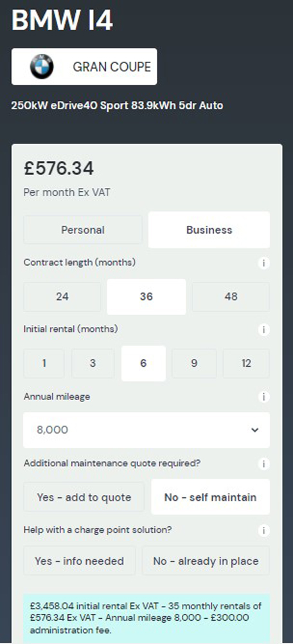The height and width of the screenshot is (644, 293).
Task: Select the Business lease tab
Action: pos(209,230)
